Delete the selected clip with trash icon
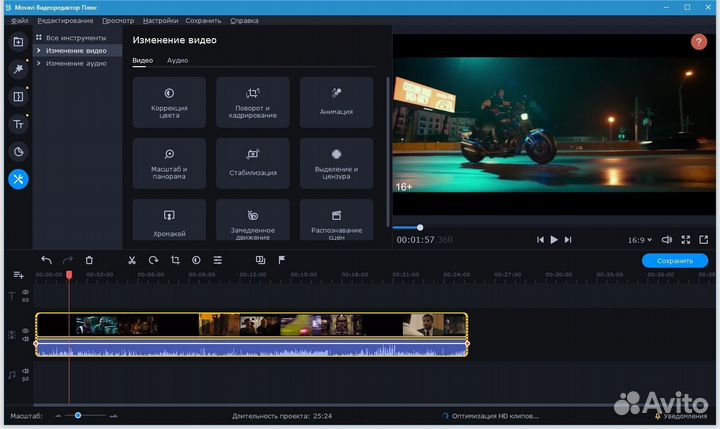This screenshot has width=720, height=429. tap(89, 260)
